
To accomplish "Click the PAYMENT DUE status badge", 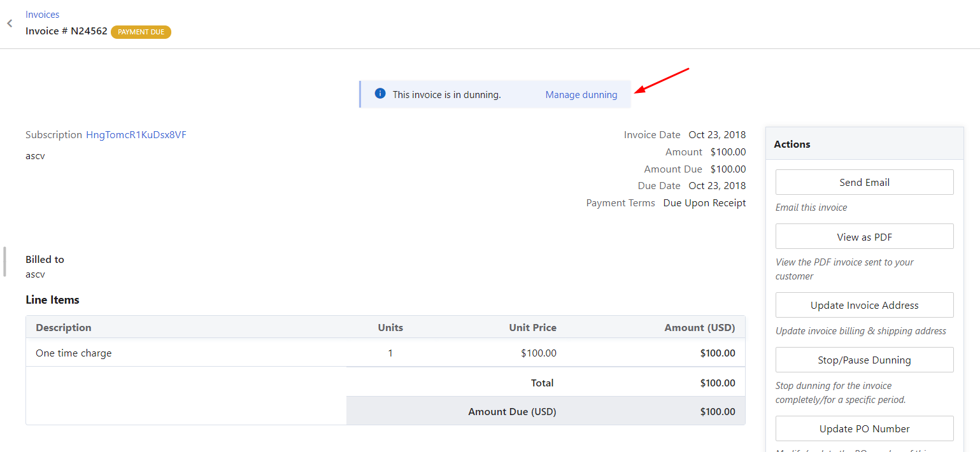I will [141, 32].
